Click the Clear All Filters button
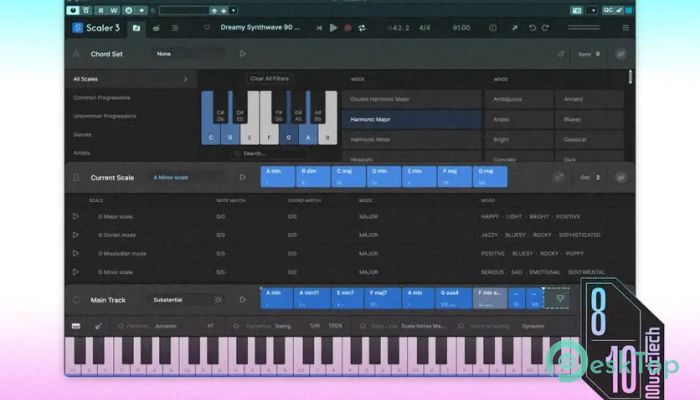 [269, 78]
